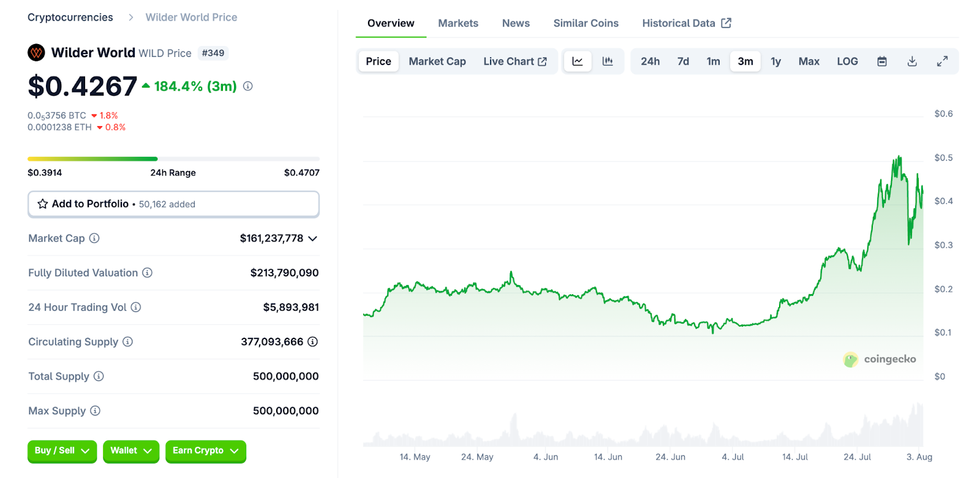Go to the Cryptocurrencies breadcrumb link
Screen dimensions: 980x478
point(70,17)
